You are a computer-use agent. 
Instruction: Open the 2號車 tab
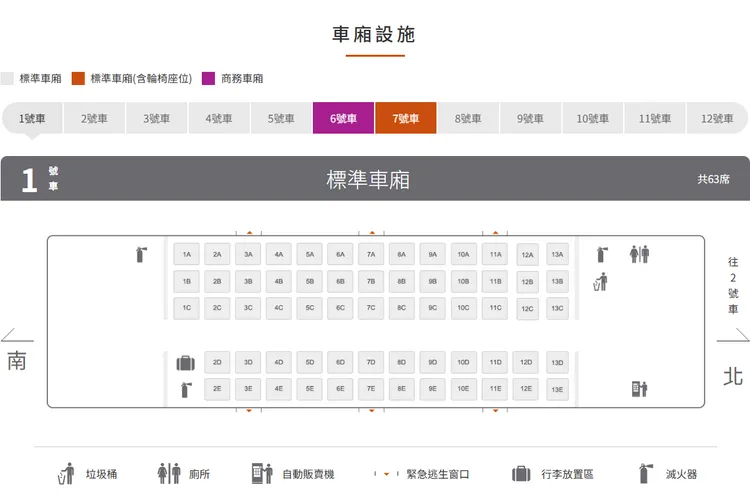(94, 118)
